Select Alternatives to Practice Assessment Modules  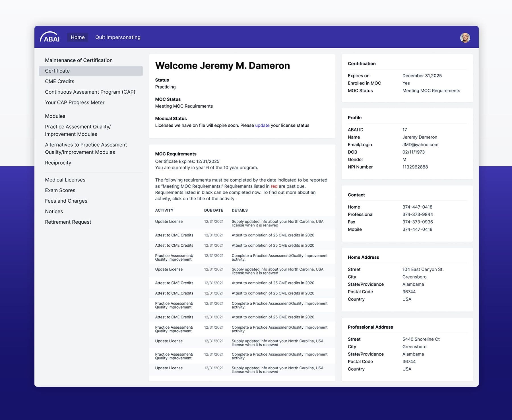(x=86, y=148)
